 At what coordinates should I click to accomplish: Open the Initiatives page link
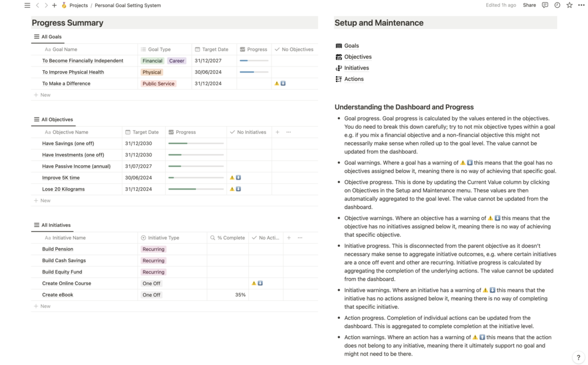pos(356,68)
